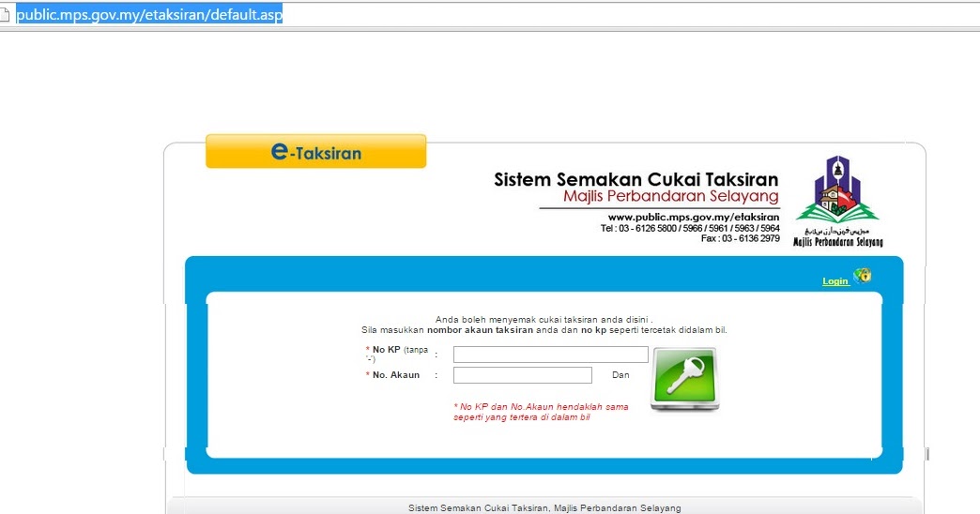Click the Majlis Perbandaran Selayang crest logo
This screenshot has width=980, height=514.
pos(837,201)
